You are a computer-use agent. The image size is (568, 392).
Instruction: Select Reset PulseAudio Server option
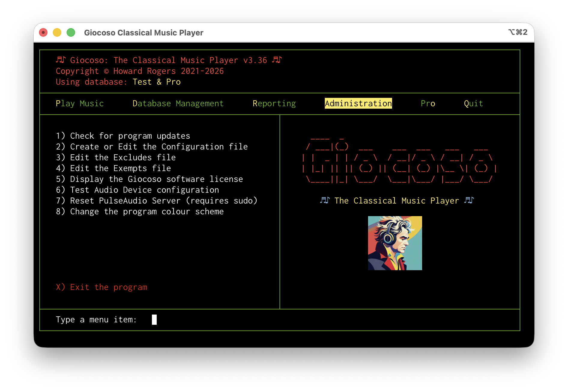pos(157,201)
